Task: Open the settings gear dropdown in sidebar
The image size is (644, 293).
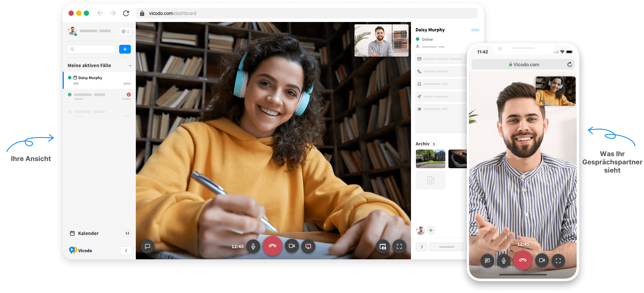Action: coord(125,31)
